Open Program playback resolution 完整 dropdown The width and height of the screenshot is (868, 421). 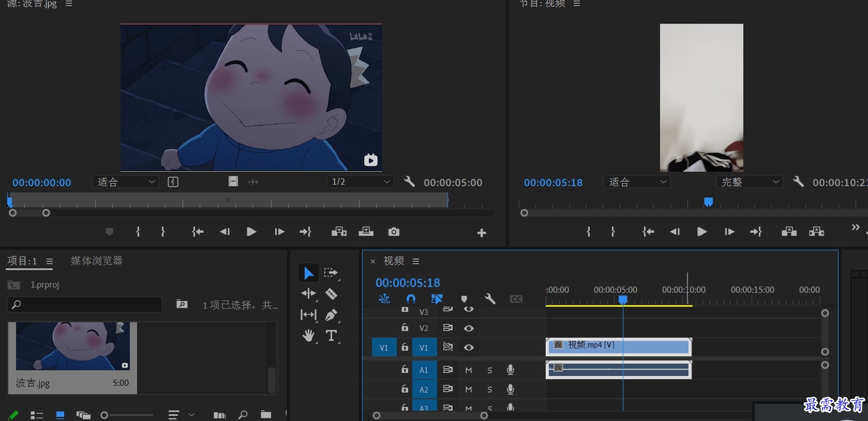click(750, 182)
